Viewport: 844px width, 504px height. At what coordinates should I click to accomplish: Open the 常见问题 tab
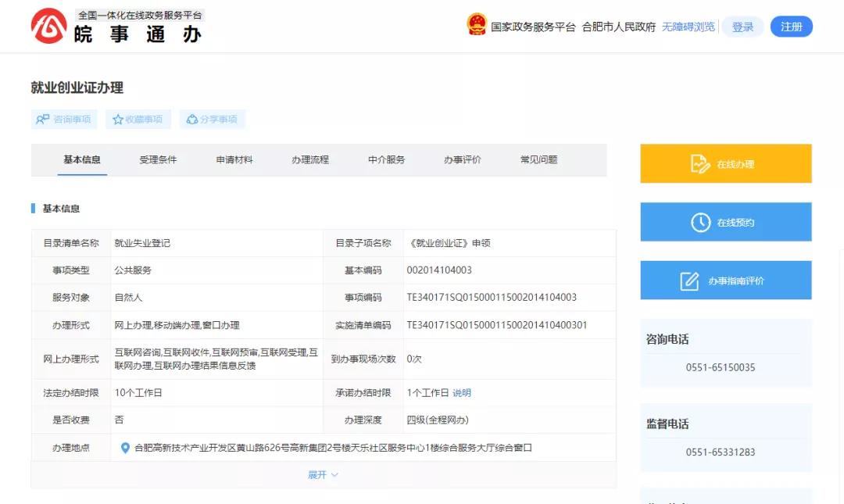tap(538, 159)
